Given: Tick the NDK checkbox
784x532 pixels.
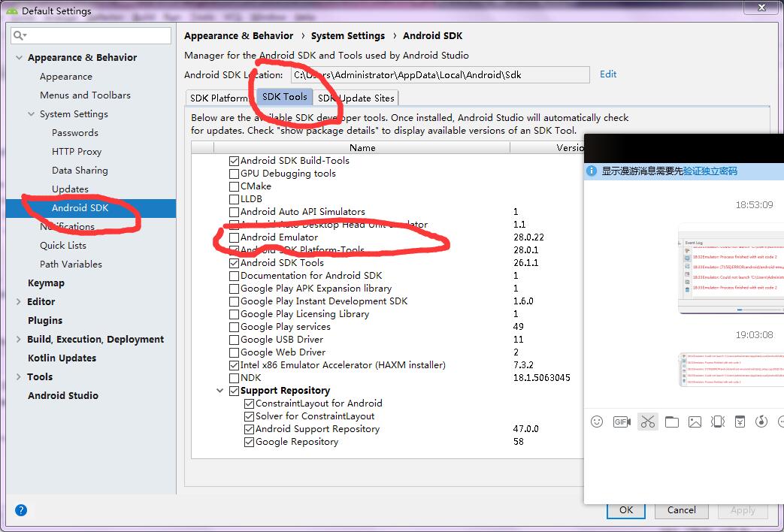Looking at the screenshot, I should (234, 378).
